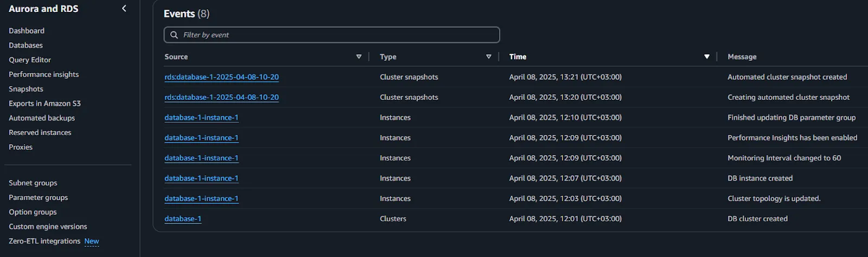Sort events by Time column arrow
This screenshot has height=257, width=868.
pyautogui.click(x=707, y=56)
